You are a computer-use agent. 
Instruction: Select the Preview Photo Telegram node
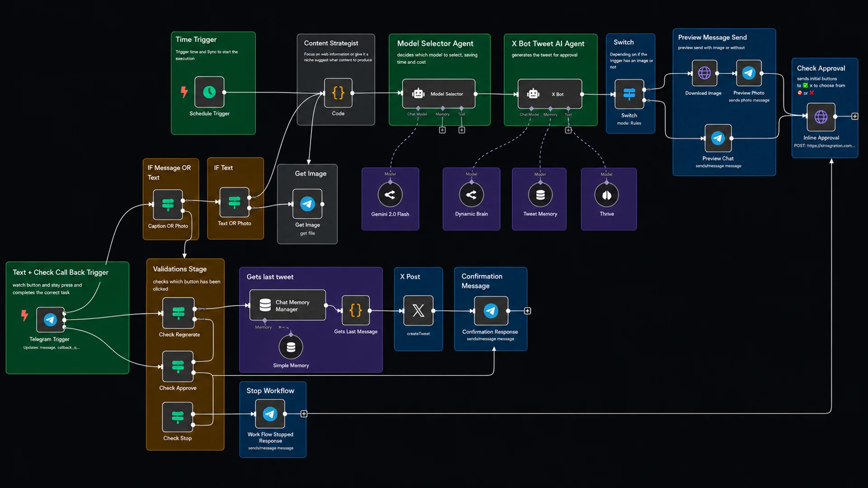(x=749, y=73)
